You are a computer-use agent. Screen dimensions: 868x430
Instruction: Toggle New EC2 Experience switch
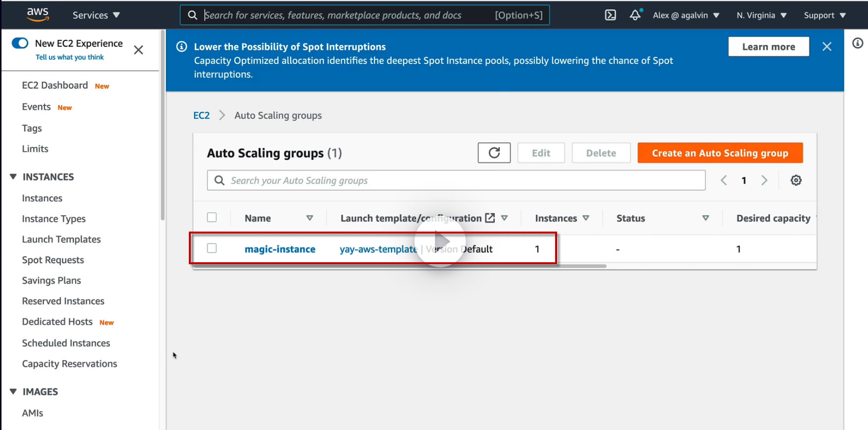20,44
